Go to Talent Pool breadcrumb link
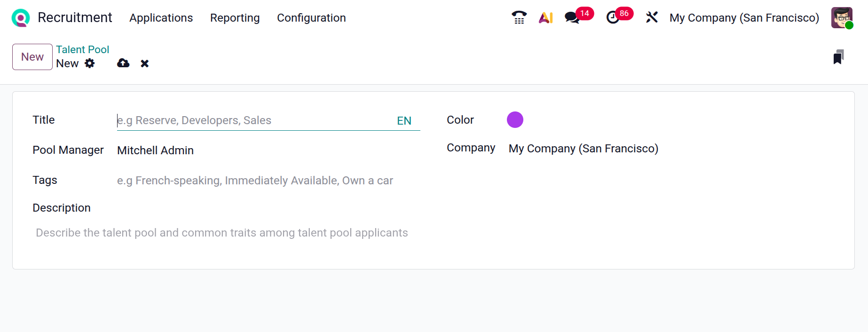Viewport: 868px width, 332px height. [82, 49]
